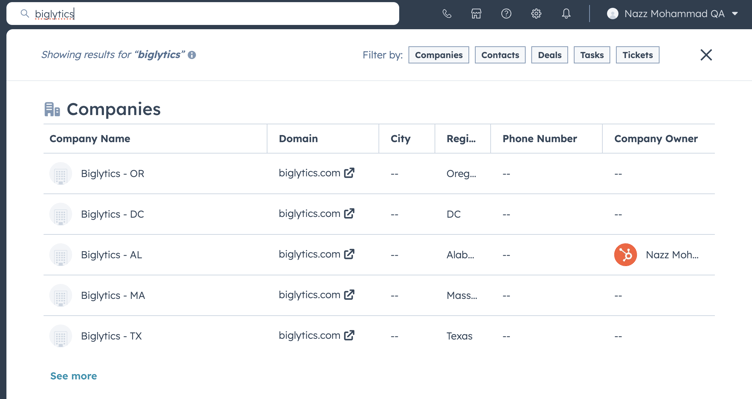Viewport: 752px width, 399px height.
Task: Open the notifications bell icon
Action: (x=566, y=14)
